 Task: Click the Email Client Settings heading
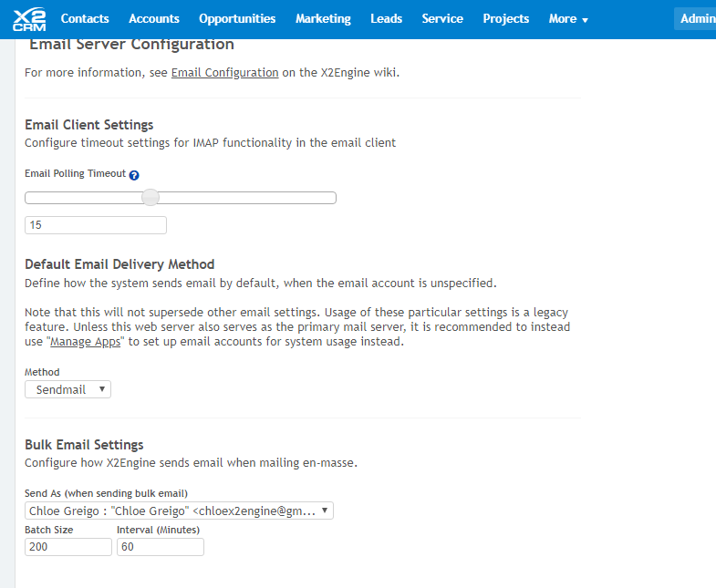pyautogui.click(x=89, y=125)
